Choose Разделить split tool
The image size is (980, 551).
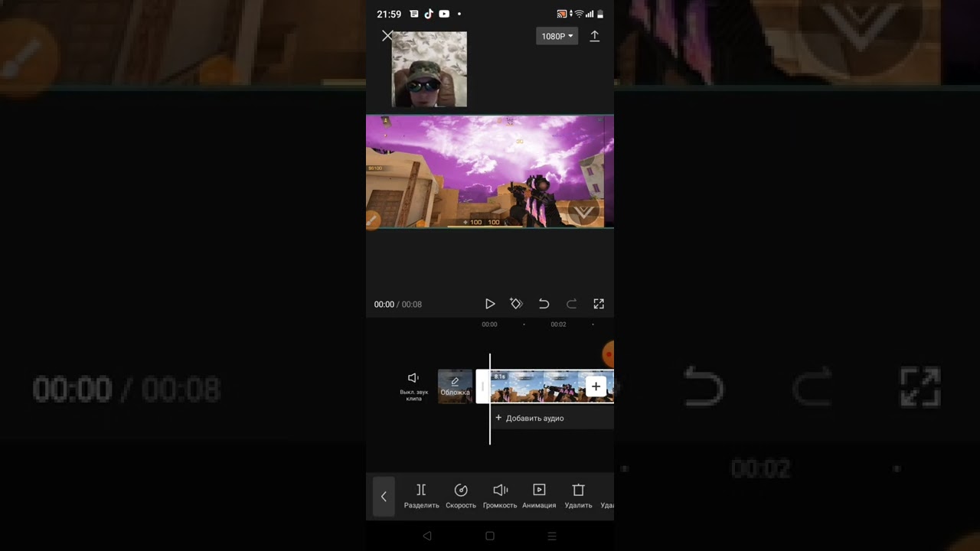point(421,496)
